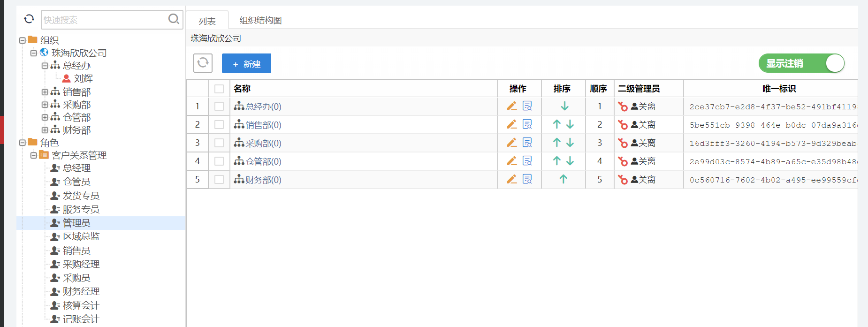The width and height of the screenshot is (868, 327).
Task: Move 财务部 row up
Action: point(563,179)
